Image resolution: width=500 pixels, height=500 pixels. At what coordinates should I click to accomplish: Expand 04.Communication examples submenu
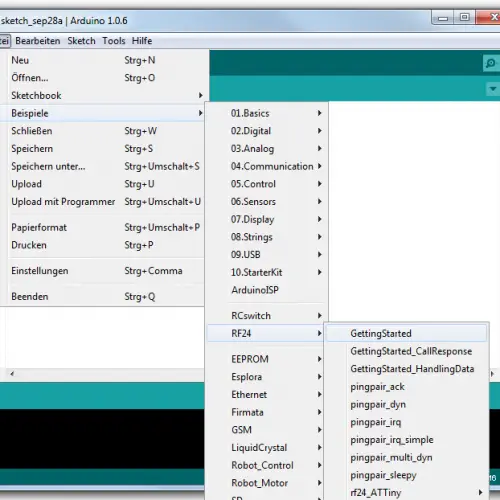point(266,166)
